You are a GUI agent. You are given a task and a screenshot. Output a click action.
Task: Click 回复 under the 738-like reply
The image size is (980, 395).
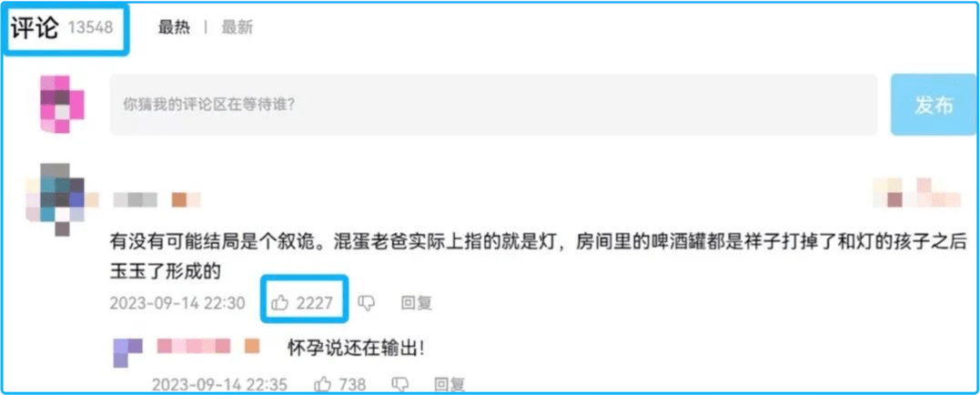point(450,383)
